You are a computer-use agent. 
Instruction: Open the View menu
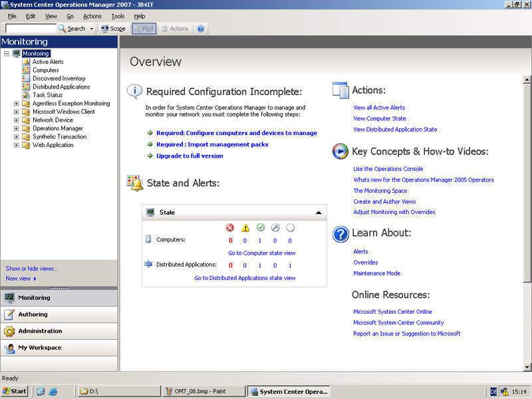[51, 16]
